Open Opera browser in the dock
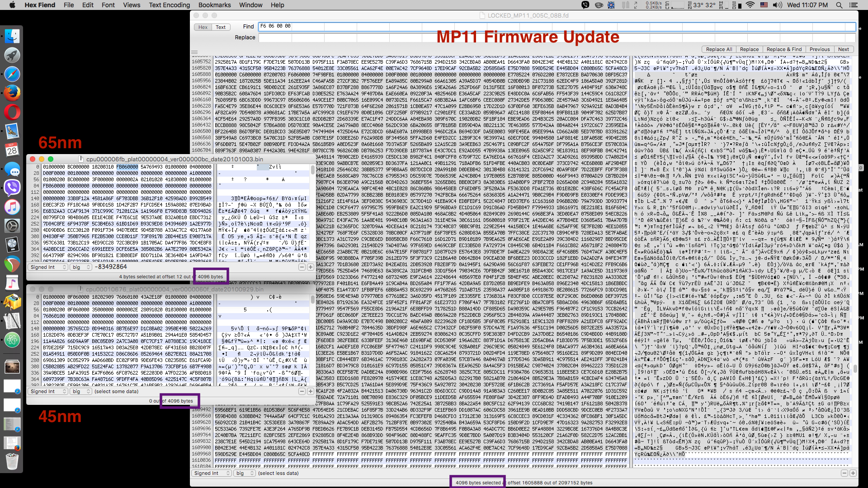The image size is (868, 488). click(x=12, y=112)
